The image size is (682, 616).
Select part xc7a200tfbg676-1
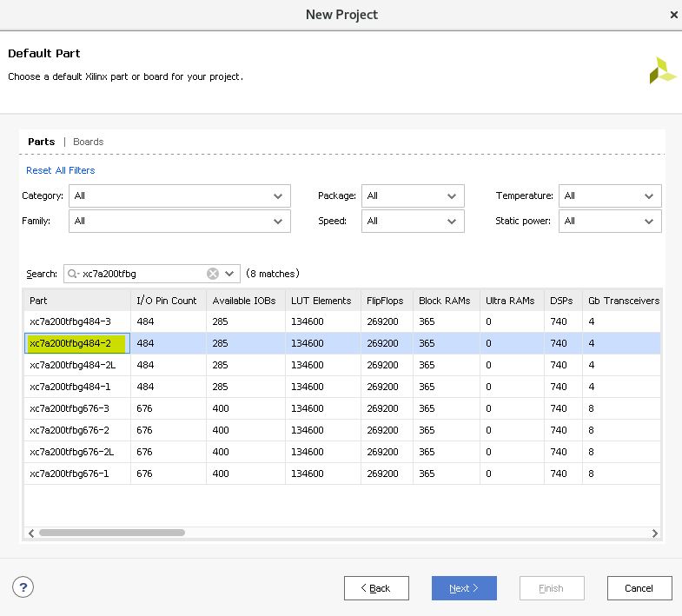click(x=70, y=474)
